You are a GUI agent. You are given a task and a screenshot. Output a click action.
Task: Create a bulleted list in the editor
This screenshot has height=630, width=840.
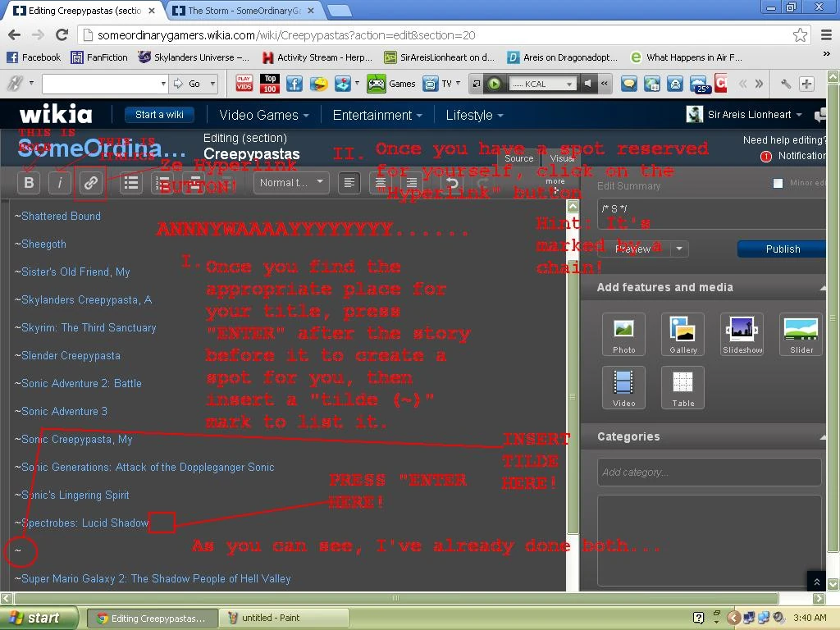131,183
